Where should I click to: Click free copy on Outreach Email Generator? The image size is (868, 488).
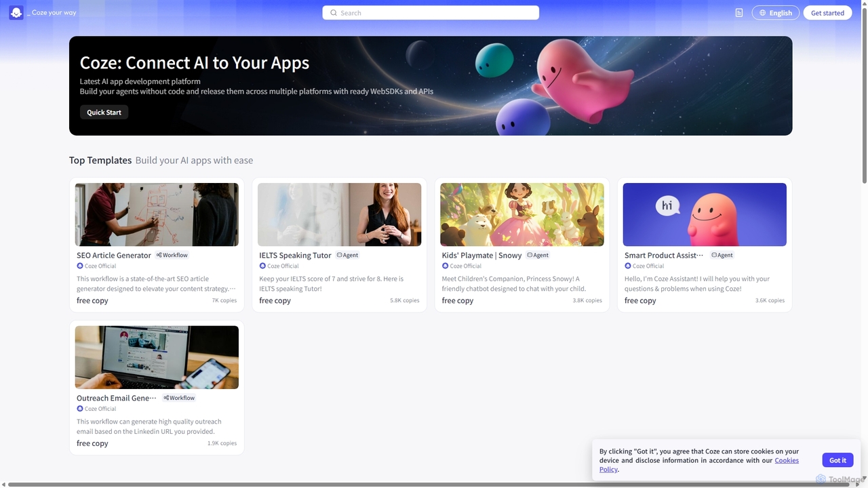tap(92, 443)
